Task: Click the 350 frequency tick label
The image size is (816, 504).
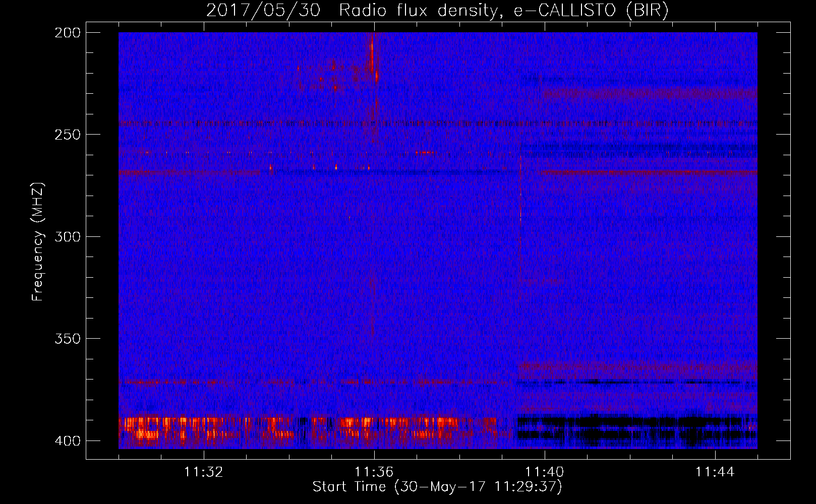Action: 68,339
